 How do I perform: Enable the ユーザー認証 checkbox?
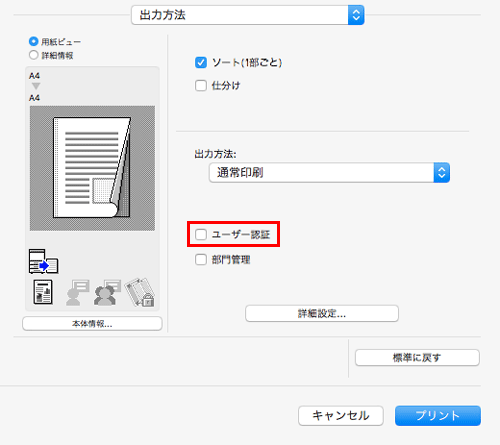coord(201,234)
